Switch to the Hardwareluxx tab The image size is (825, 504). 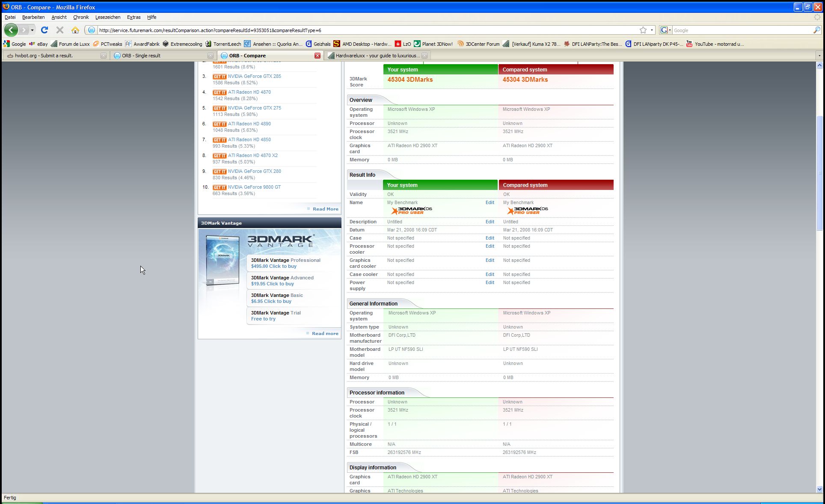[x=377, y=56]
